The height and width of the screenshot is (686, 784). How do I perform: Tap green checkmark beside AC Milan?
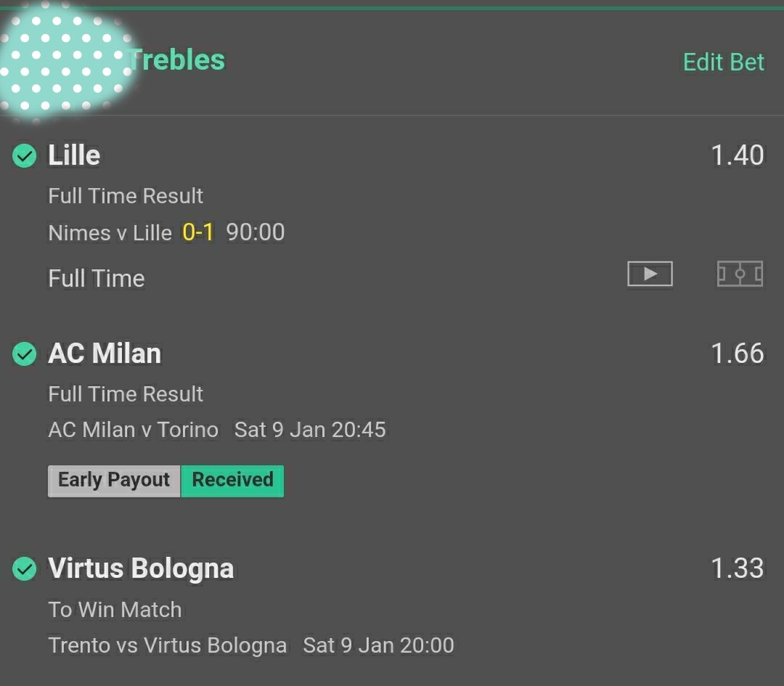[x=24, y=354]
